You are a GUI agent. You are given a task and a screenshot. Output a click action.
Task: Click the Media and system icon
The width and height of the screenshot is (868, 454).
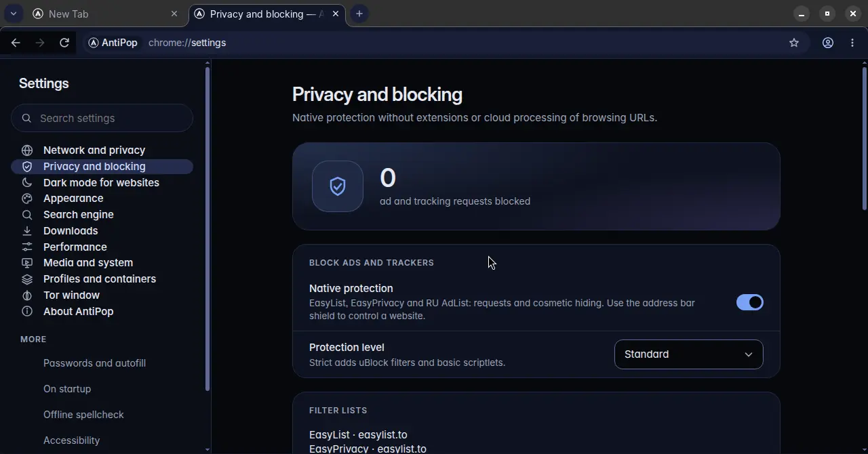click(27, 263)
